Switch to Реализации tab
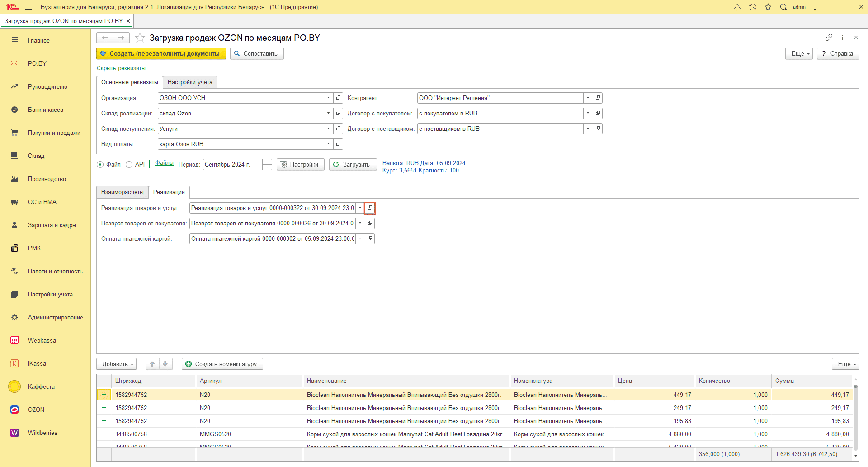Image resolution: width=868 pixels, height=467 pixels. [169, 192]
